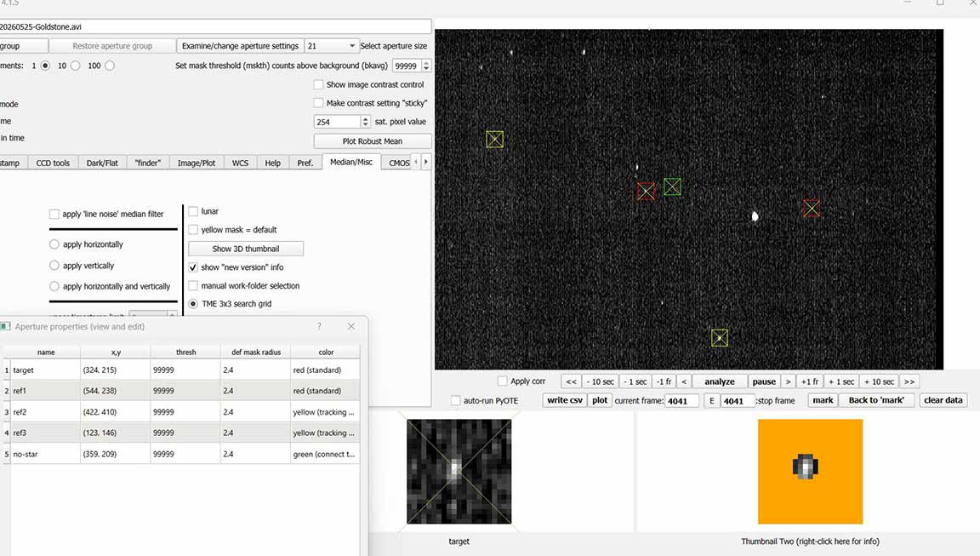Pause playback with the pause button
980x556 pixels.
coord(764,381)
